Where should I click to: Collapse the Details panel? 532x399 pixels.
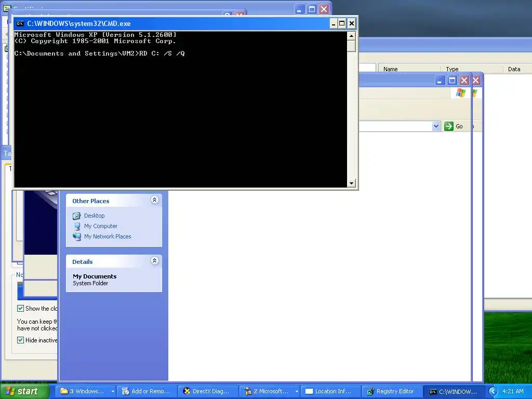(x=154, y=261)
